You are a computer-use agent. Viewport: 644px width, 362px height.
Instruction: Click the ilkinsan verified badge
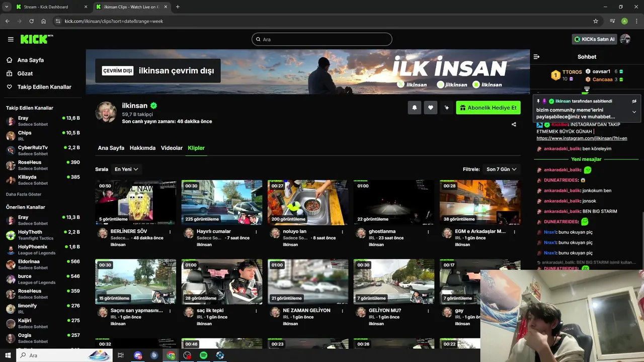[153, 106]
